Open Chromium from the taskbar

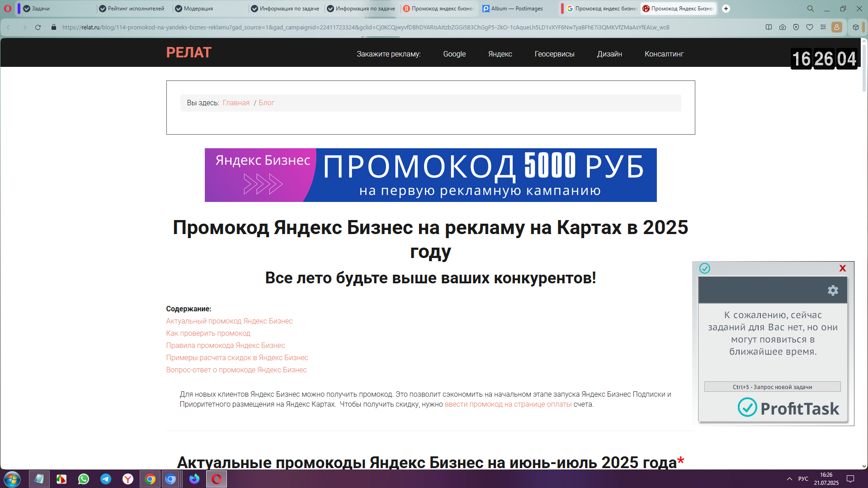[x=170, y=479]
